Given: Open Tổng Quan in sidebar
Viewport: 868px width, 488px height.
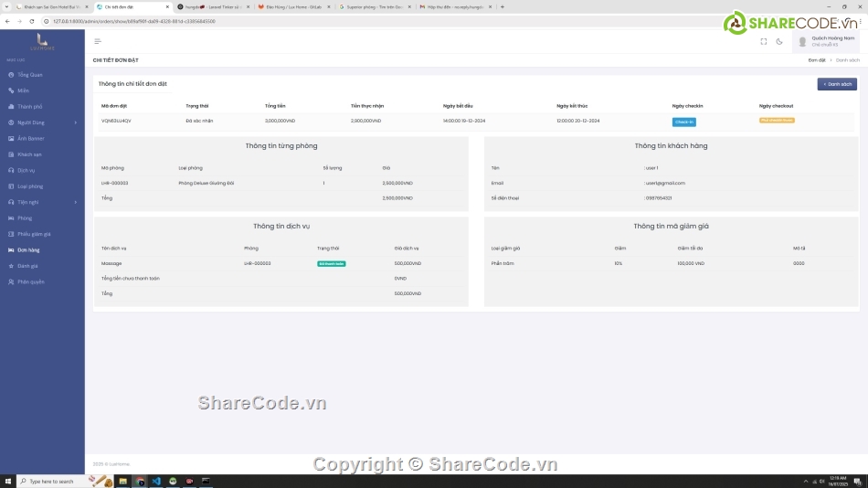Looking at the screenshot, I should coord(30,75).
